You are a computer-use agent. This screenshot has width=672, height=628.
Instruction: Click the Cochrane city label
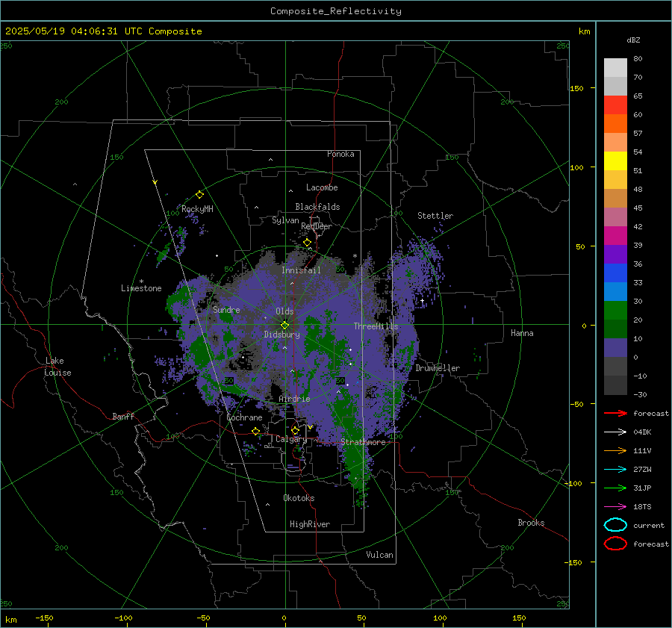tap(244, 417)
